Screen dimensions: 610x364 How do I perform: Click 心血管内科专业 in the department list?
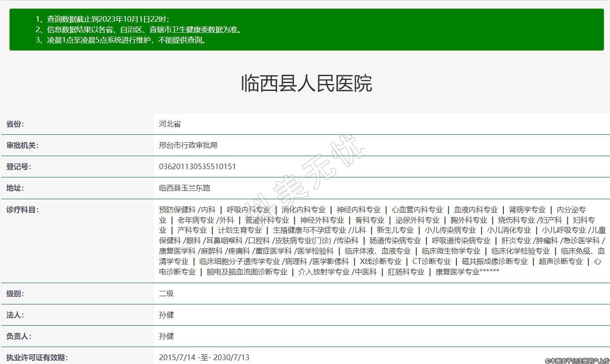pyautogui.click(x=417, y=210)
